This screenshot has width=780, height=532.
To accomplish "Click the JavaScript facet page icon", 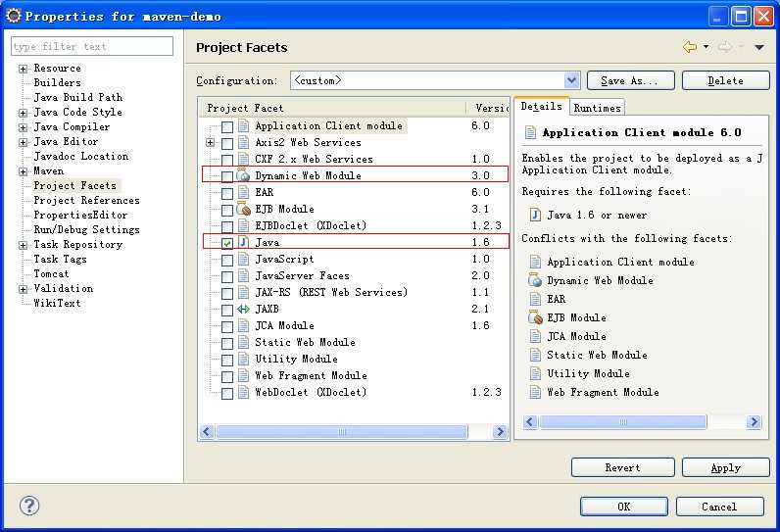I will point(243,259).
